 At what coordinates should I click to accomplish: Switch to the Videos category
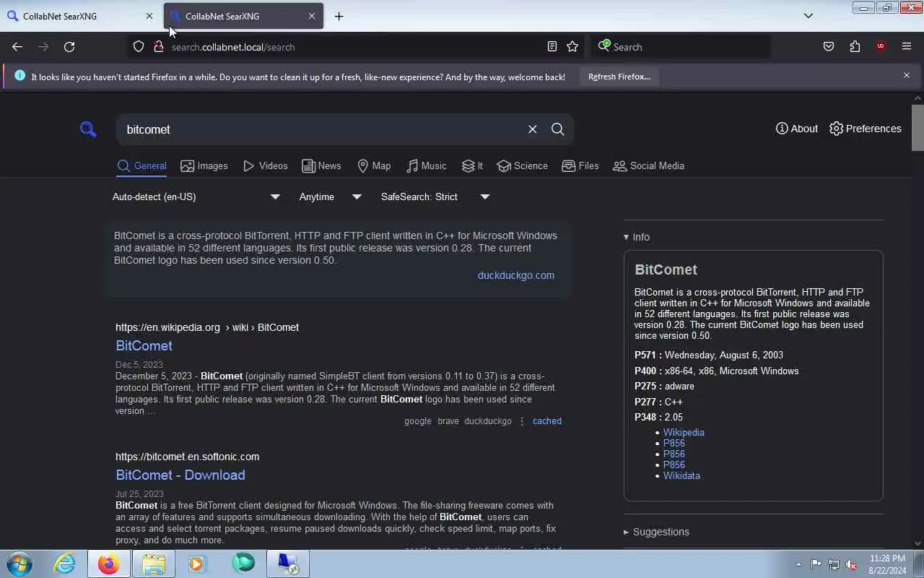tap(265, 165)
